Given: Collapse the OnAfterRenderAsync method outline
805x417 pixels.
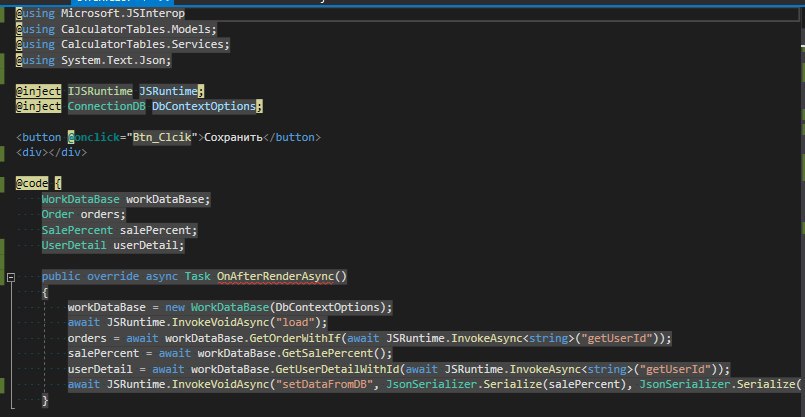Looking at the screenshot, I should [x=11, y=277].
